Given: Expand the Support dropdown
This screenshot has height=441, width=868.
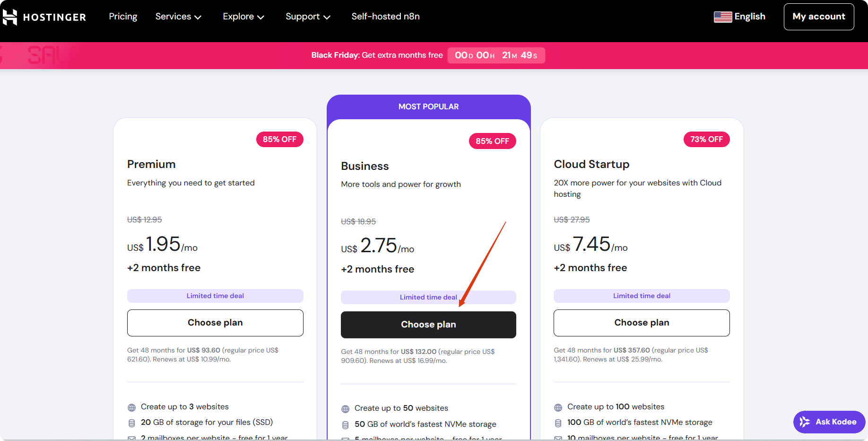Looking at the screenshot, I should pos(307,16).
